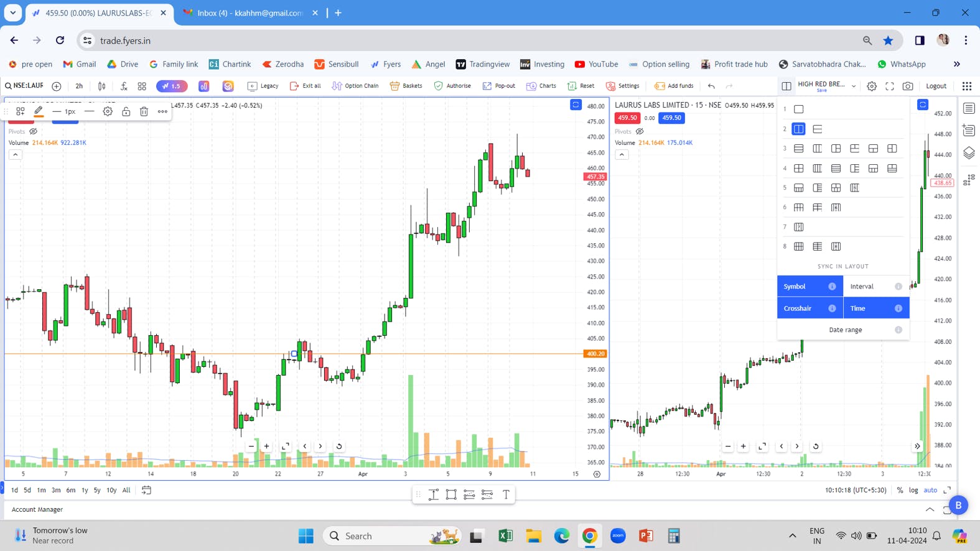This screenshot has width=980, height=551.
Task: Click the Logout button
Action: [936, 86]
